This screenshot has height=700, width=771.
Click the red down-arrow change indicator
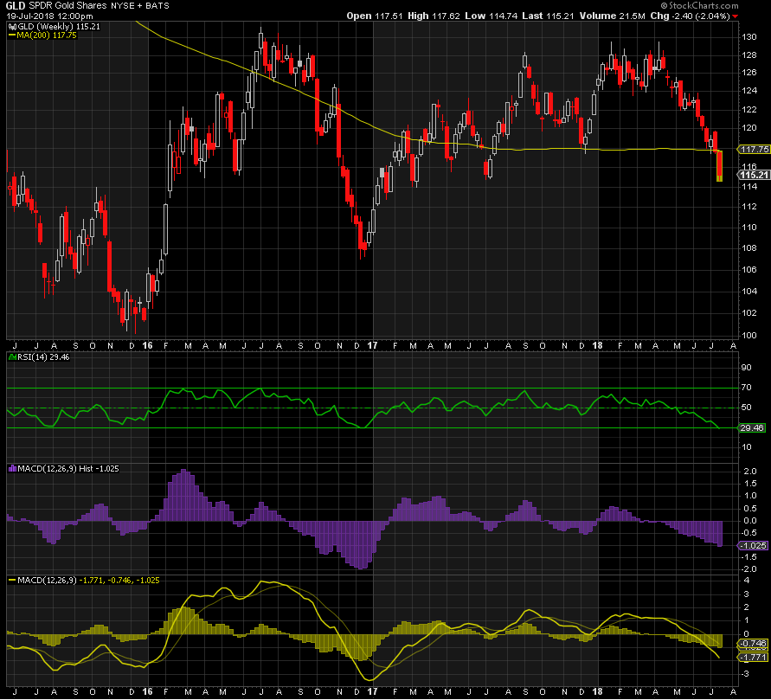(x=736, y=16)
